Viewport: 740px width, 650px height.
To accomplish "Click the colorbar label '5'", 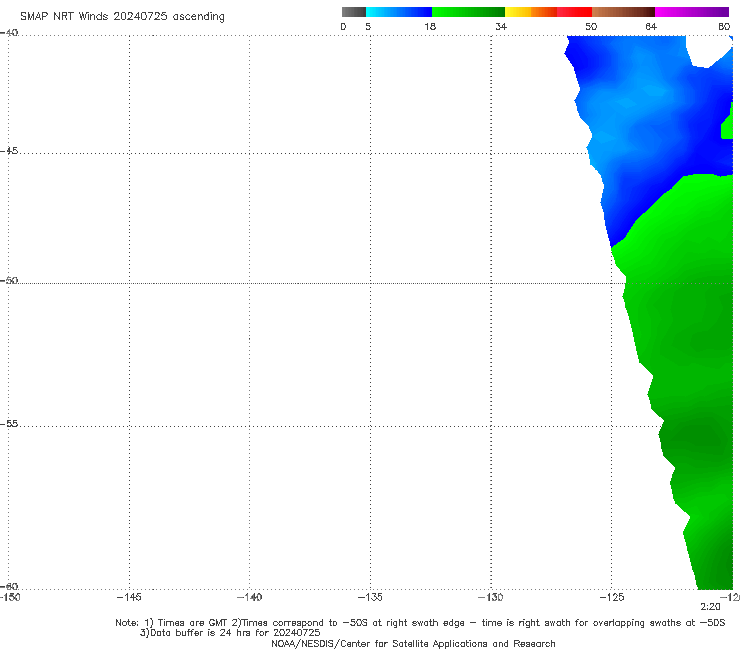I will (368, 26).
